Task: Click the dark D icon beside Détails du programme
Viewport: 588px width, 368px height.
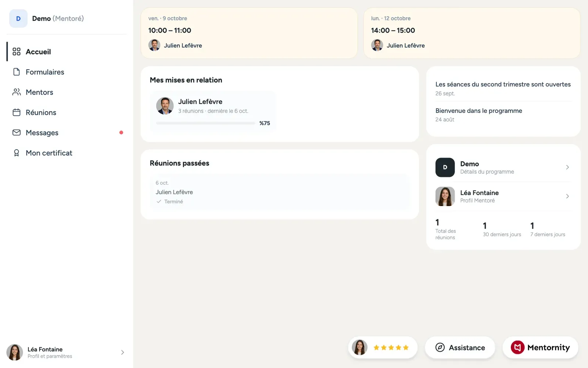Action: pos(445,167)
